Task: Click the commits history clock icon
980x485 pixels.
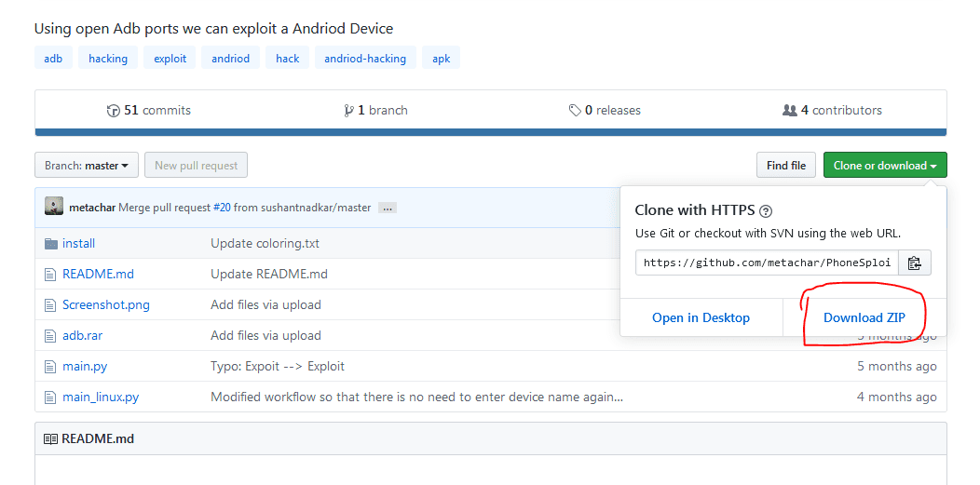Action: coord(114,111)
